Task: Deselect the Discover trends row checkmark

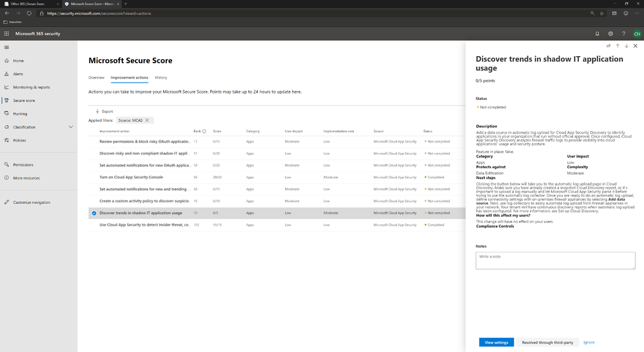Action: [94, 213]
